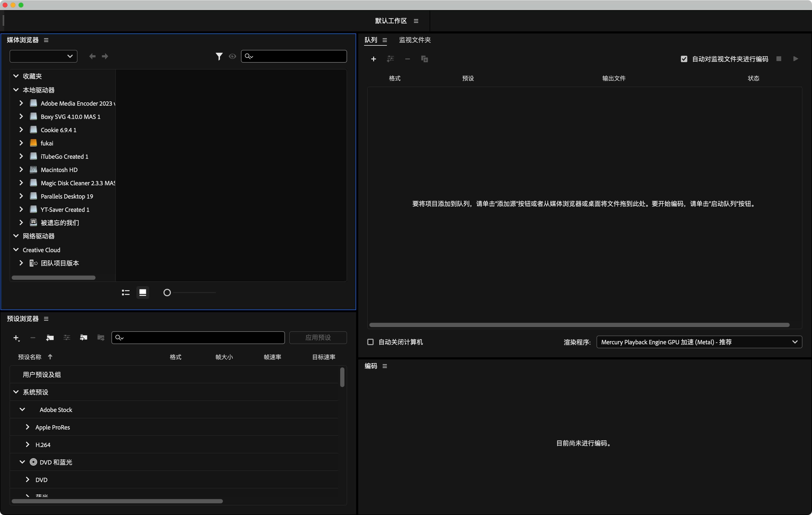Expand the H.264 preset group
Screen dimensions: 812x515
[x=28, y=444]
